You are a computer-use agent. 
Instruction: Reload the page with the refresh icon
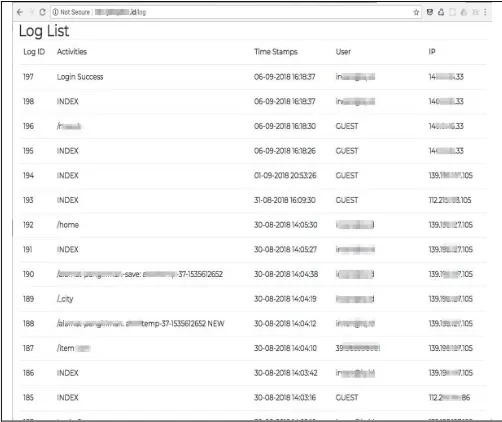(x=42, y=12)
